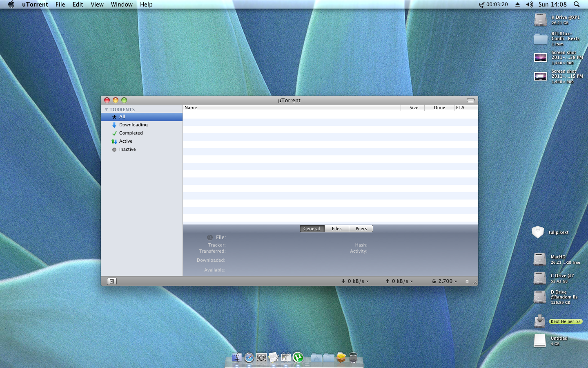Minimize the µTorrent window with yellow button

click(x=116, y=100)
